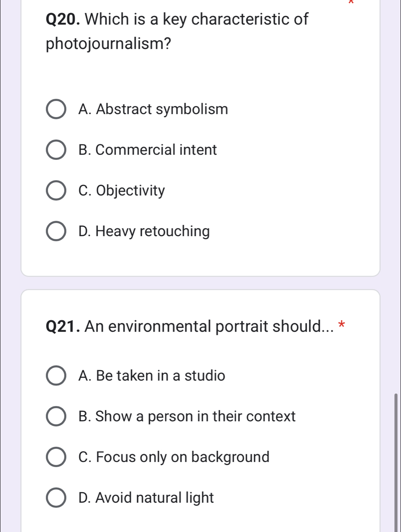Select the 'A. Be taken in a studio' radio button
The image size is (401, 532).
[x=56, y=376]
